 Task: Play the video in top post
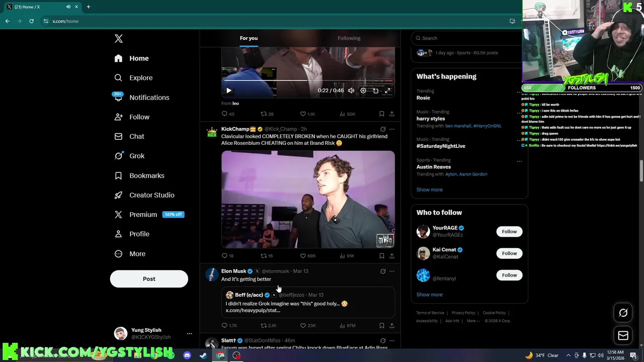tap(228, 90)
